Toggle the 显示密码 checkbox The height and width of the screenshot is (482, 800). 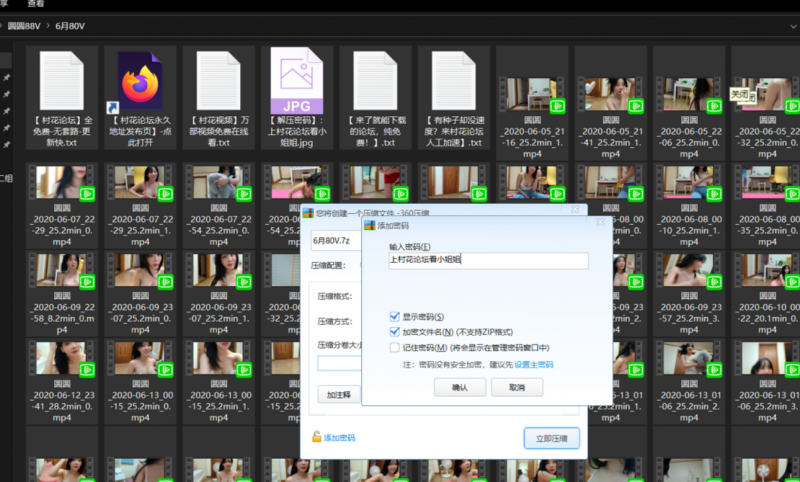coord(394,317)
